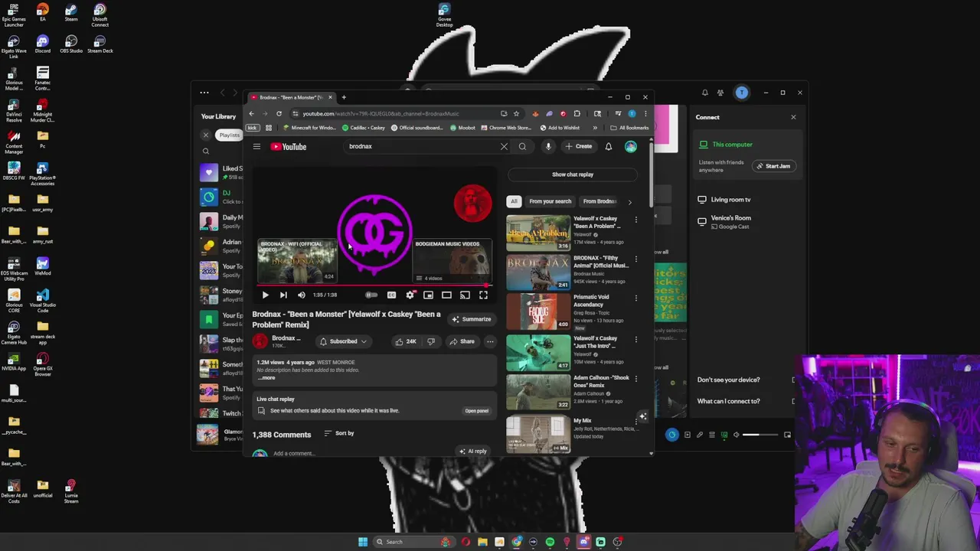Open options for Filthy Animal video
This screenshot has height=551, width=980.
635,260
